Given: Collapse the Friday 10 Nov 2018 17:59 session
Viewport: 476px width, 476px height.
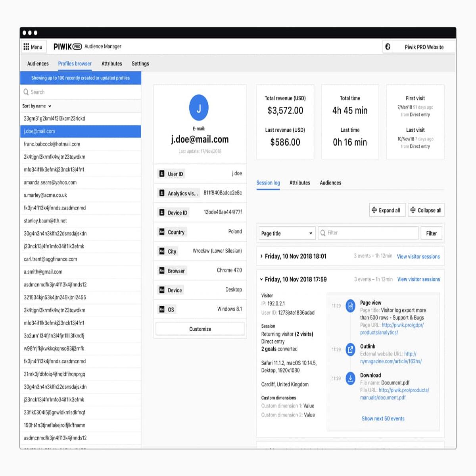Looking at the screenshot, I should 261,279.
